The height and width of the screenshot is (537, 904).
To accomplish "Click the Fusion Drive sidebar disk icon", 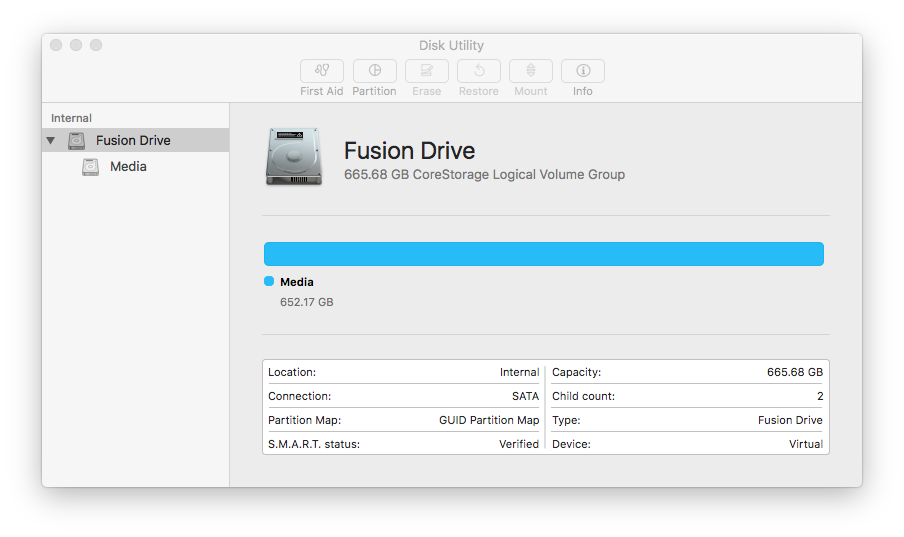I will click(76, 141).
